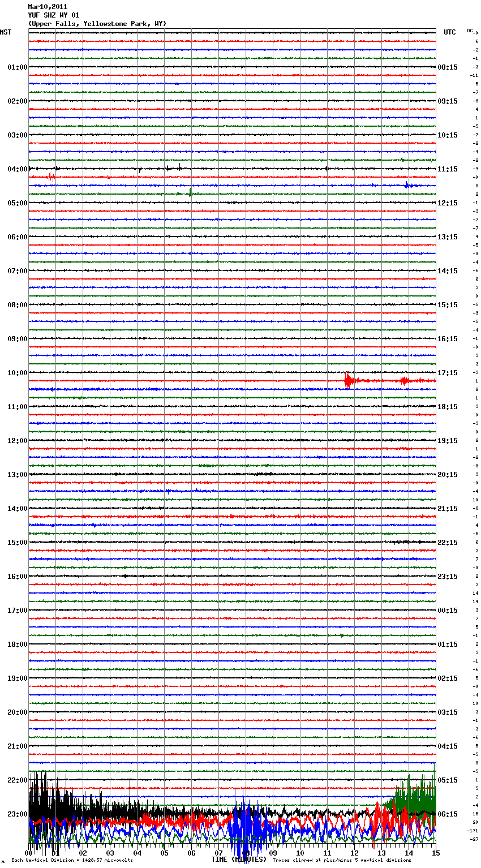Click the "16:15" UTC time label
This screenshot has width=481, height=868.
(x=448, y=339)
